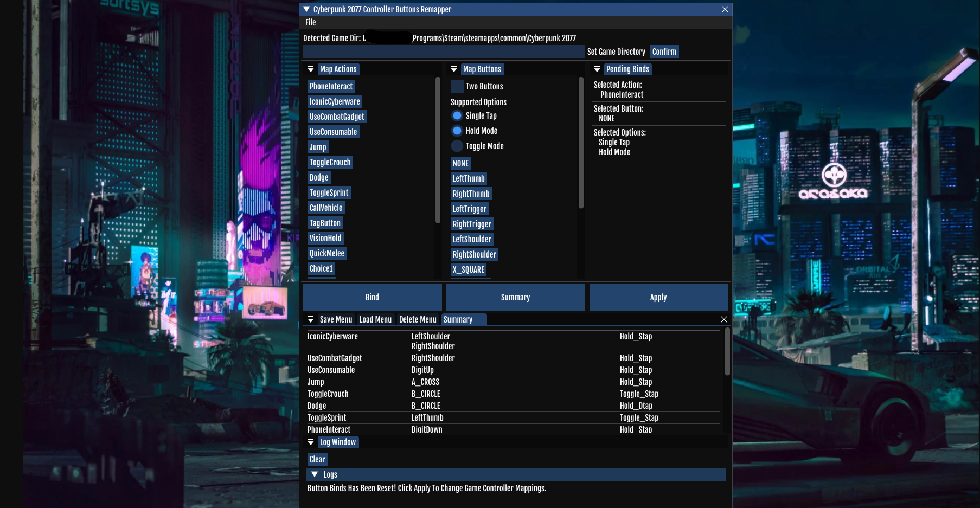The width and height of the screenshot is (980, 508).
Task: Collapse the Map Actions panel arrow
Action: (x=311, y=69)
